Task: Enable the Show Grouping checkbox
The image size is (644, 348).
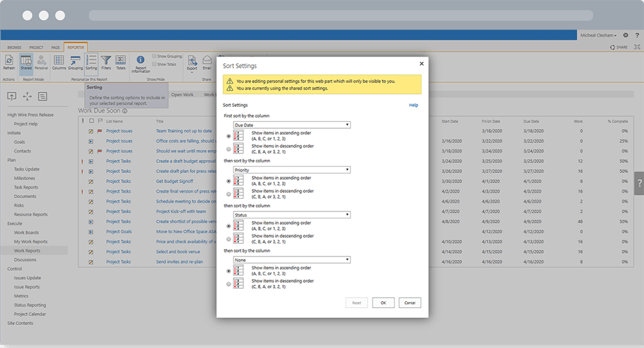Action: 155,57
